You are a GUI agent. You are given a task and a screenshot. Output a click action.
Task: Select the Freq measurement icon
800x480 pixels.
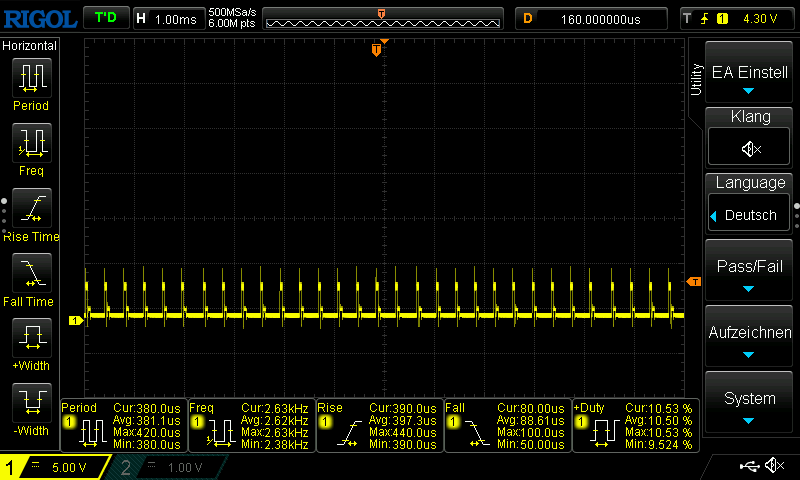(32, 143)
